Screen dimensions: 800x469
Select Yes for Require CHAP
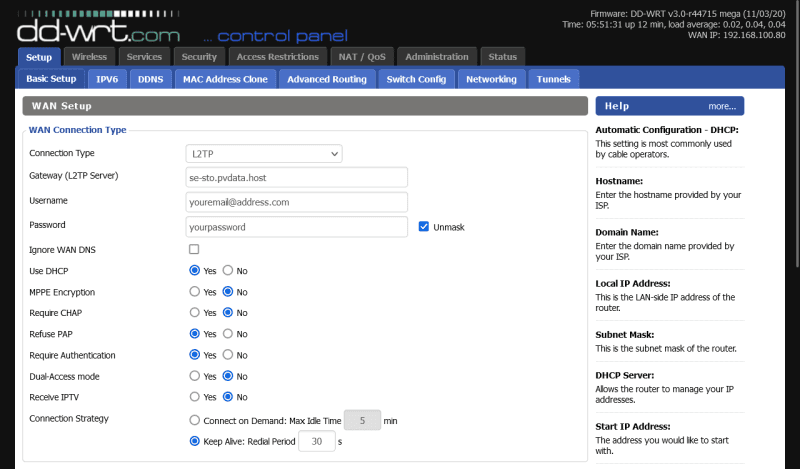click(x=194, y=313)
